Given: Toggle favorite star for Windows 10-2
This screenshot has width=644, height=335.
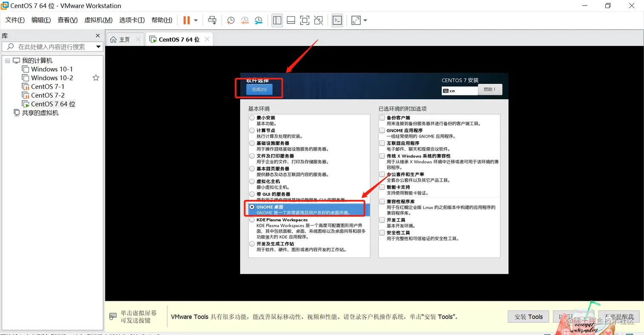Looking at the screenshot, I should click(x=96, y=78).
